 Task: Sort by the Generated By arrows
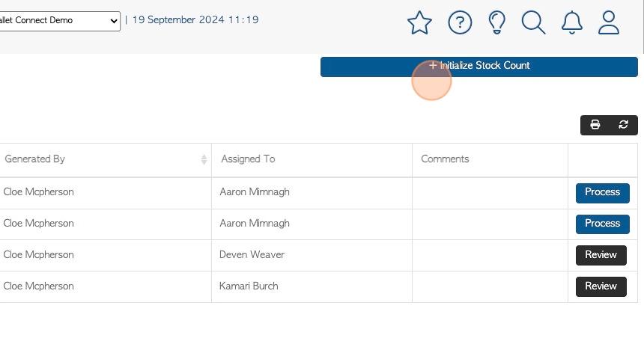(204, 159)
